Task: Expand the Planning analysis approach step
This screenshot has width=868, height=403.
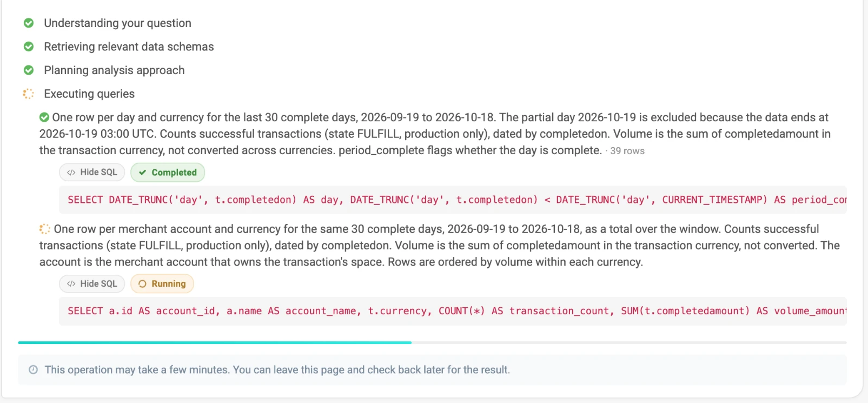Action: [114, 70]
